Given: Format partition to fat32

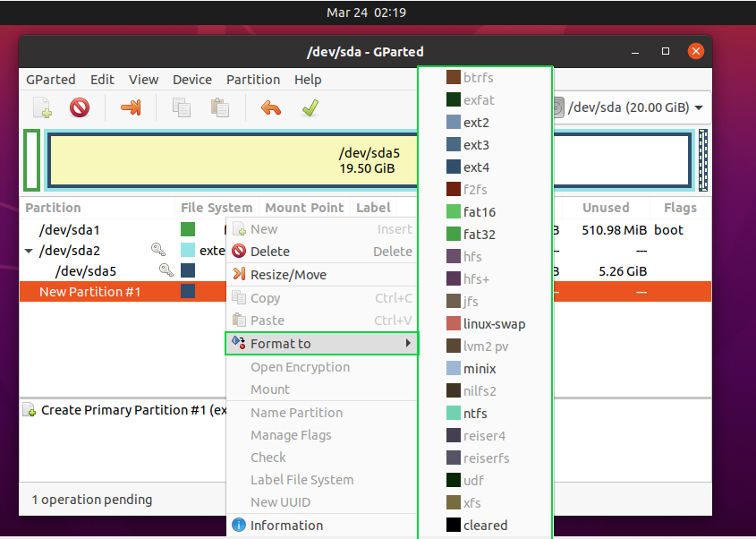Looking at the screenshot, I should coord(485,235).
